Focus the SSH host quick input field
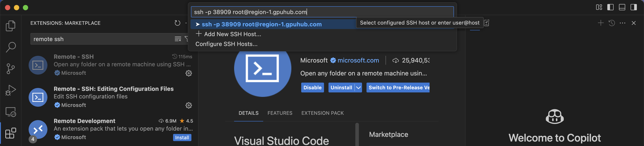Image resolution: width=644 pixels, height=146 pixels. [x=322, y=12]
